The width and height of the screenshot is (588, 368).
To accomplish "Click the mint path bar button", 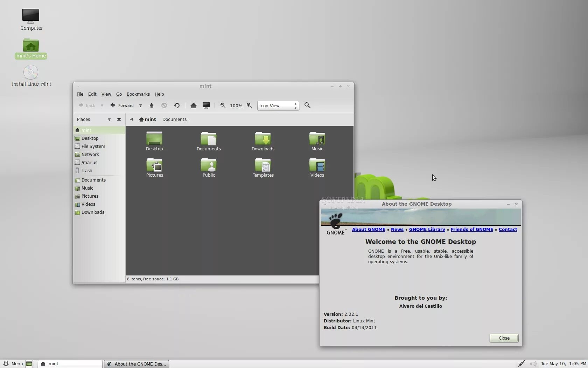I will pos(147,120).
